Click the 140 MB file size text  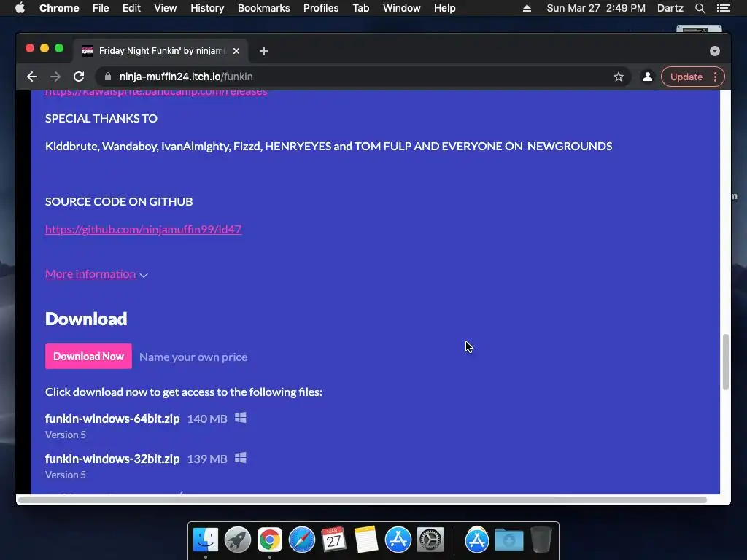(x=207, y=419)
